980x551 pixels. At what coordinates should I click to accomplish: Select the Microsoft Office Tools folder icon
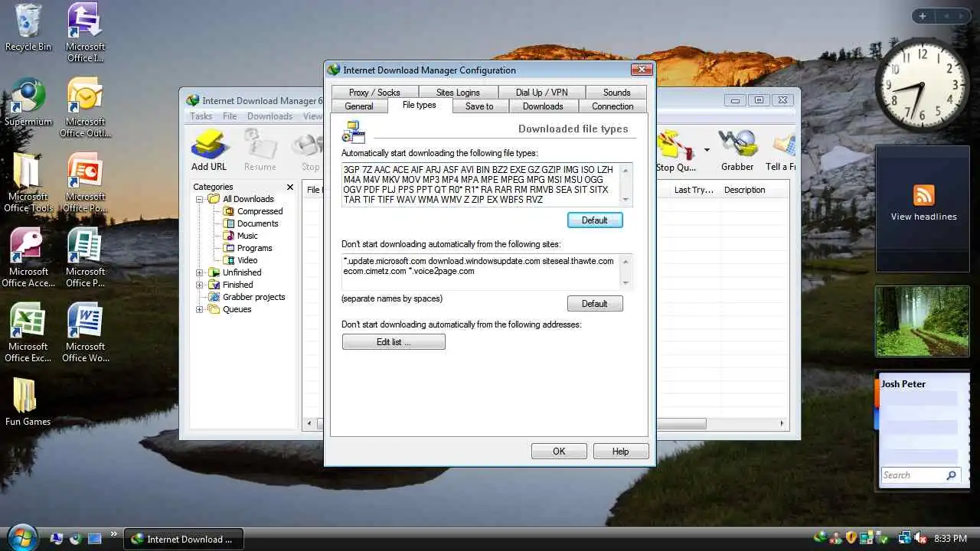(x=28, y=183)
